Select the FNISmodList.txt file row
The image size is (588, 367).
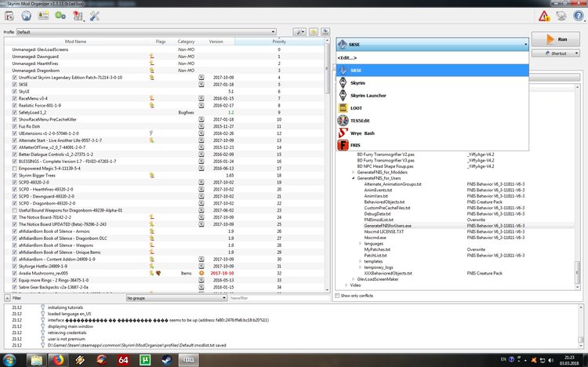pyautogui.click(x=379, y=220)
